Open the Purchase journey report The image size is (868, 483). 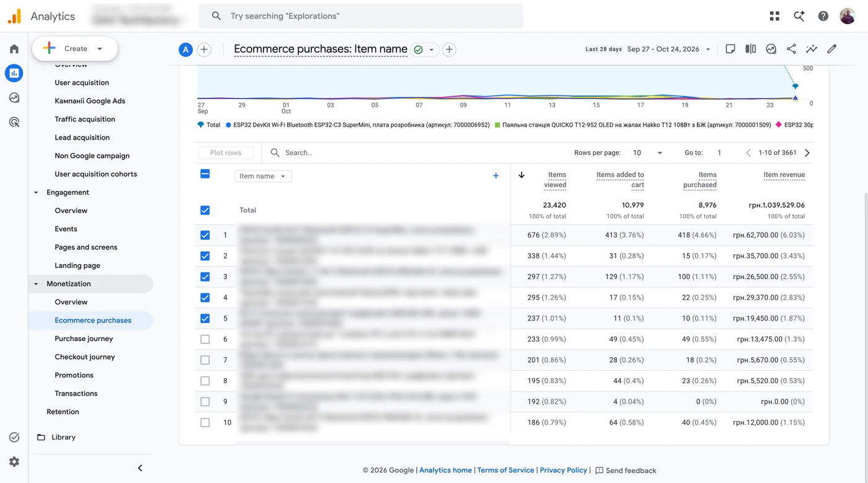coord(84,339)
